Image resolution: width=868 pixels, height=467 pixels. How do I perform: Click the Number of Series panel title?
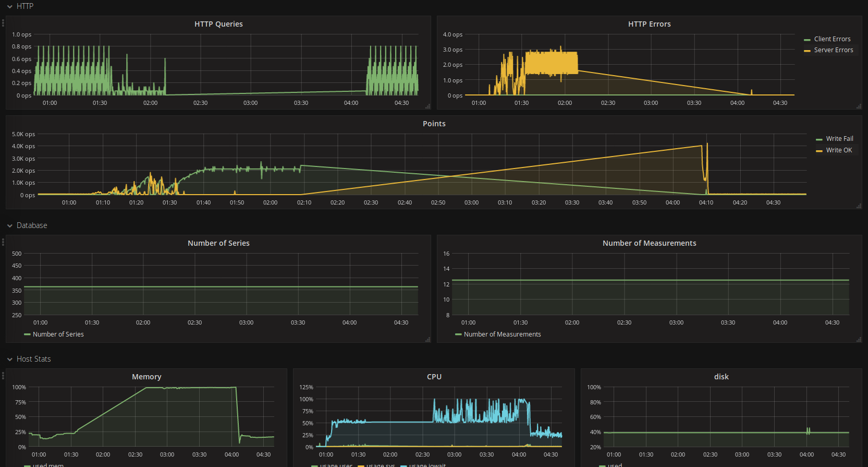[x=218, y=243]
